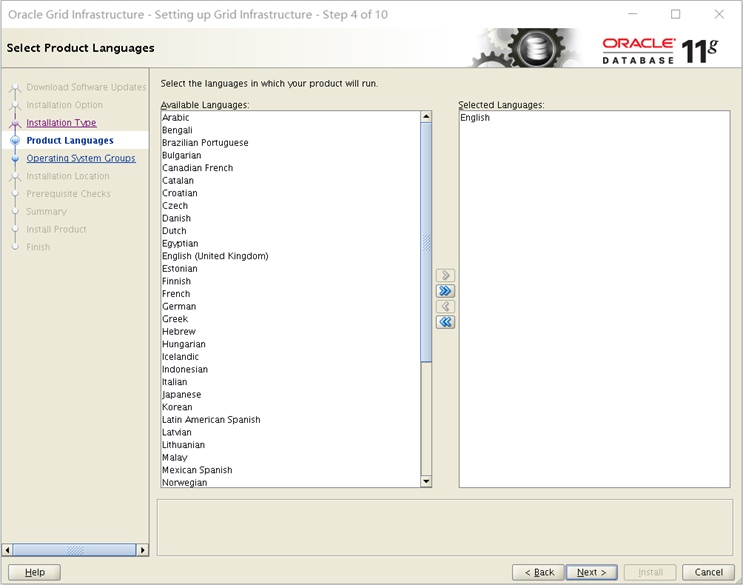Image resolution: width=743 pixels, height=585 pixels.
Task: Select Norwegian in the list
Action: point(290,482)
